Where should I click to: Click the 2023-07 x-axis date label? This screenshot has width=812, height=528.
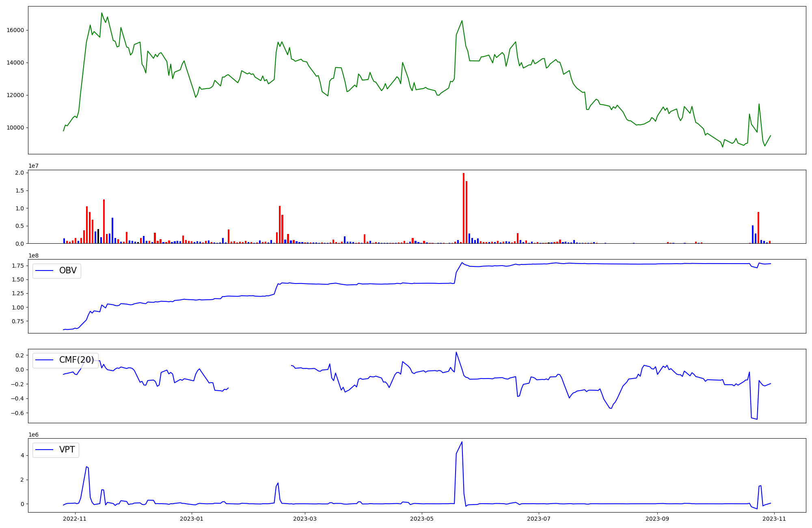[x=538, y=519]
